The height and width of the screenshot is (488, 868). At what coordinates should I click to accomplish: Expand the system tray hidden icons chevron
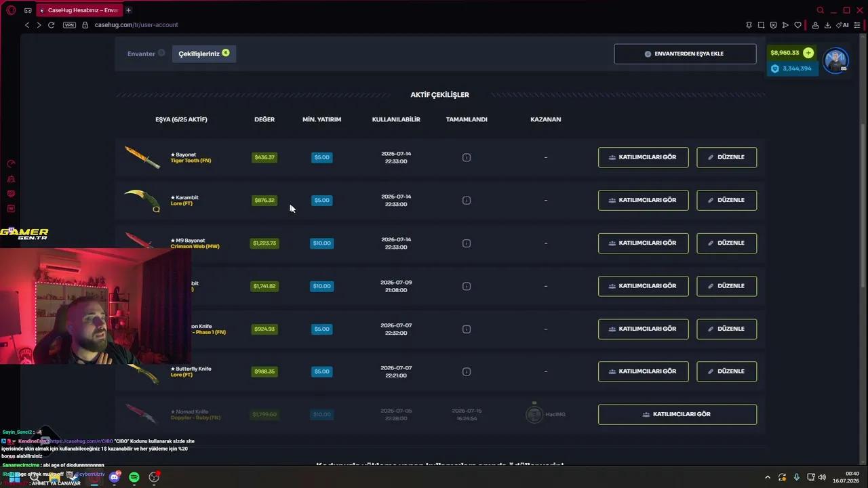pos(768,477)
